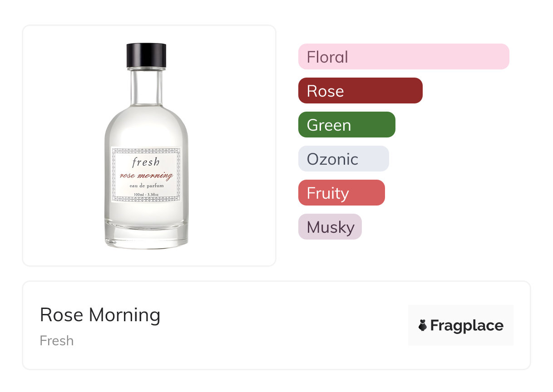Click the rounded glass shoulder above the label
The width and height of the screenshot is (553, 392).
pyautogui.click(x=146, y=125)
